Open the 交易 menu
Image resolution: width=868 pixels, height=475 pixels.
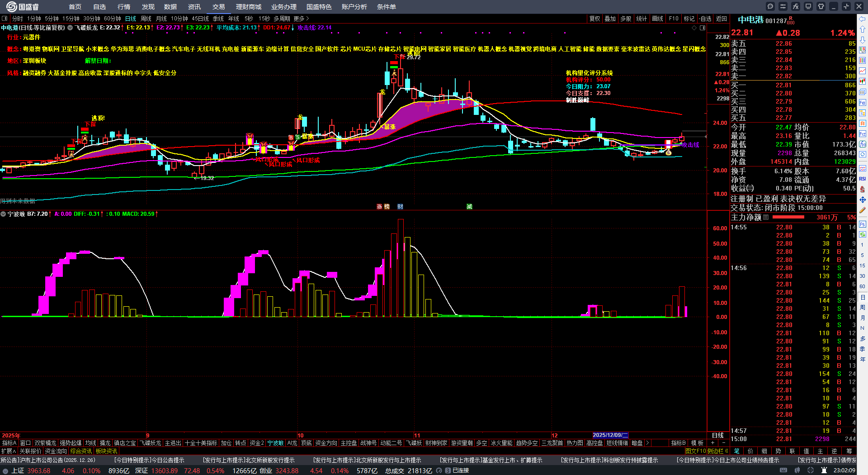(x=219, y=7)
